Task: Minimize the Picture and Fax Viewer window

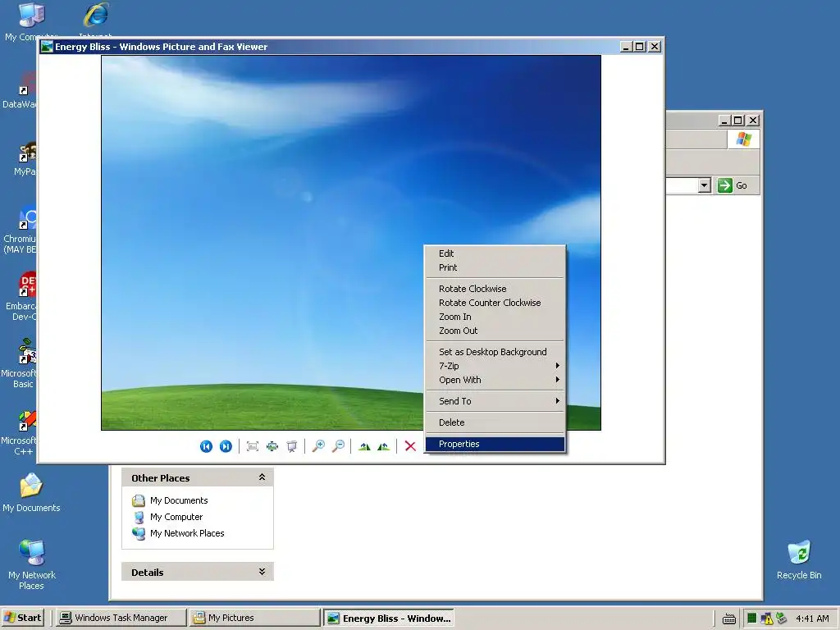Action: (x=626, y=47)
